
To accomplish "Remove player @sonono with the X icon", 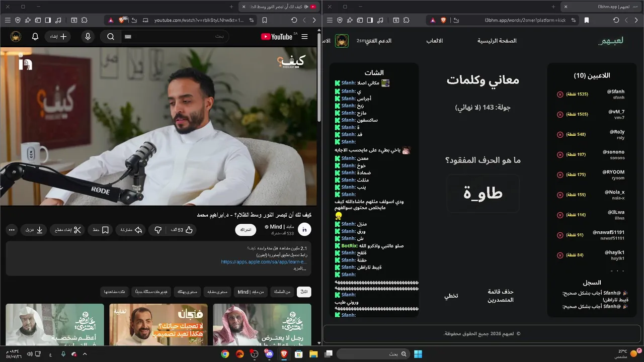I will tap(560, 155).
